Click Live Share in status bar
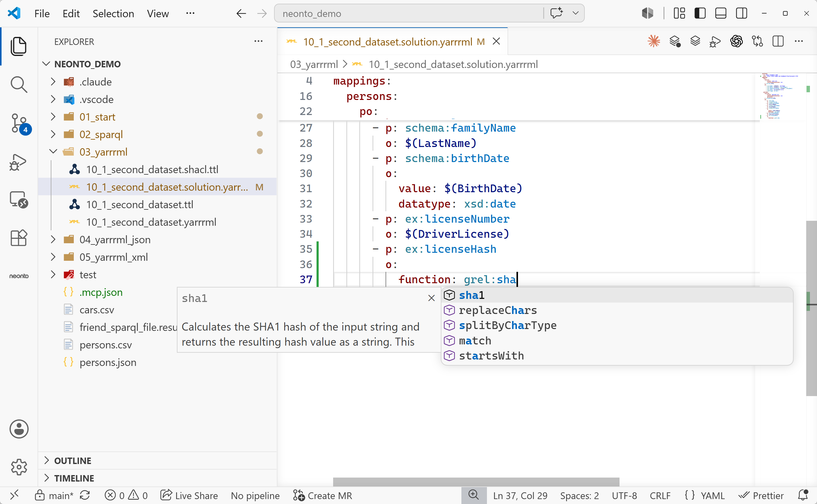817x504 pixels. point(189,496)
